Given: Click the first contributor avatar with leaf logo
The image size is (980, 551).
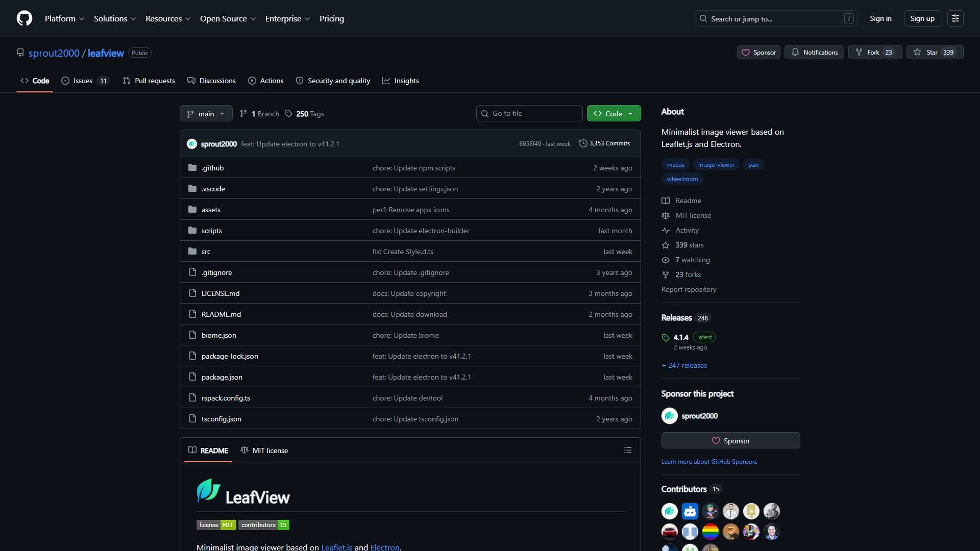Looking at the screenshot, I should 670,511.
